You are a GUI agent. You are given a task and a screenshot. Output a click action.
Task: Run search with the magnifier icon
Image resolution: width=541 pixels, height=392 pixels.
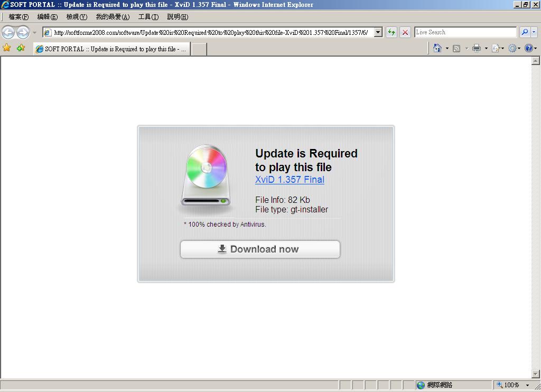coord(525,32)
